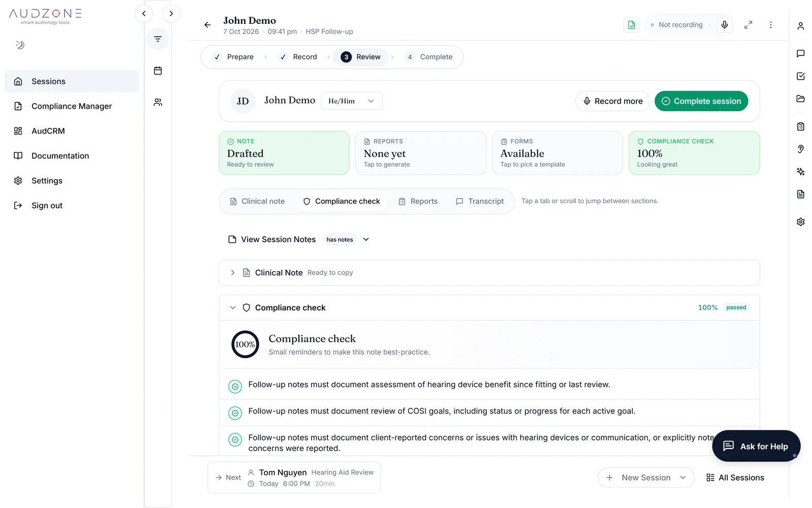
Task: Select the Clinical note tab
Action: pos(257,202)
